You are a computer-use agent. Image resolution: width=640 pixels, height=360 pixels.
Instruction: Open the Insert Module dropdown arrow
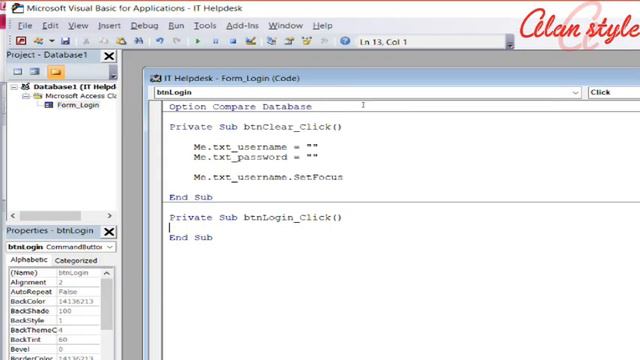click(x=51, y=41)
